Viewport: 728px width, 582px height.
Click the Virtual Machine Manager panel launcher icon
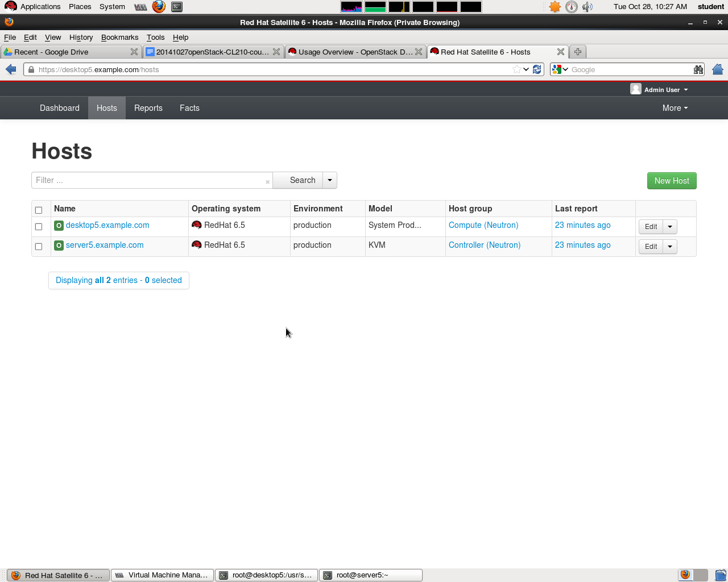coord(140,7)
